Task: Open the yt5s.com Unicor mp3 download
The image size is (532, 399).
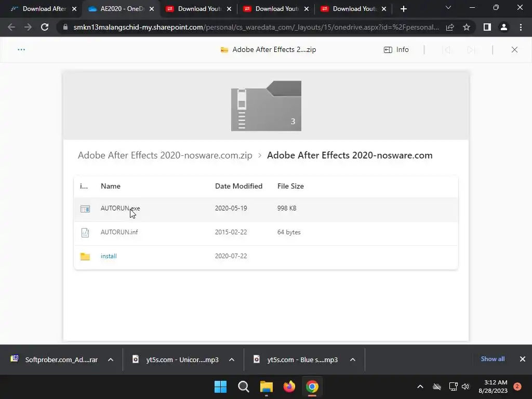Action: click(x=176, y=360)
